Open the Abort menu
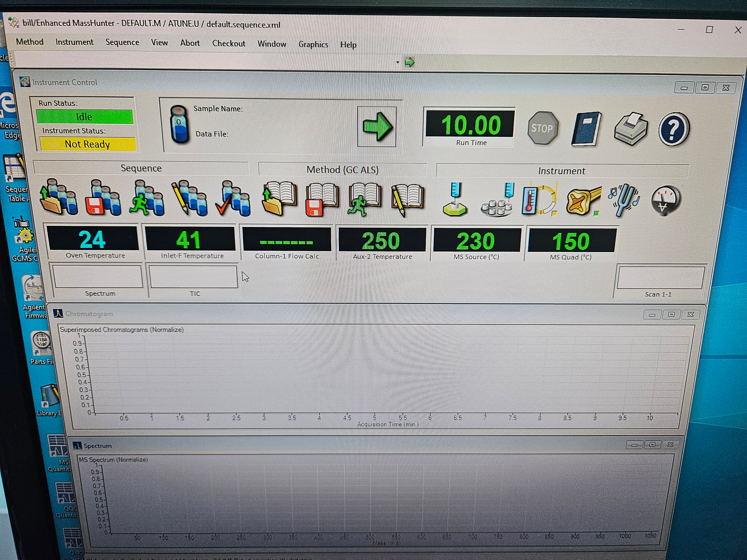 coord(190,43)
